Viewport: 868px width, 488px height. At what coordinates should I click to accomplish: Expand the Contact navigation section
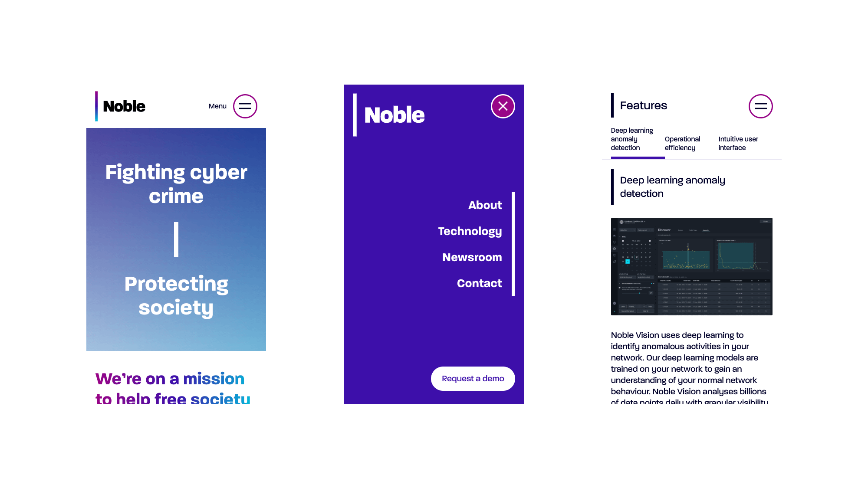click(x=480, y=283)
